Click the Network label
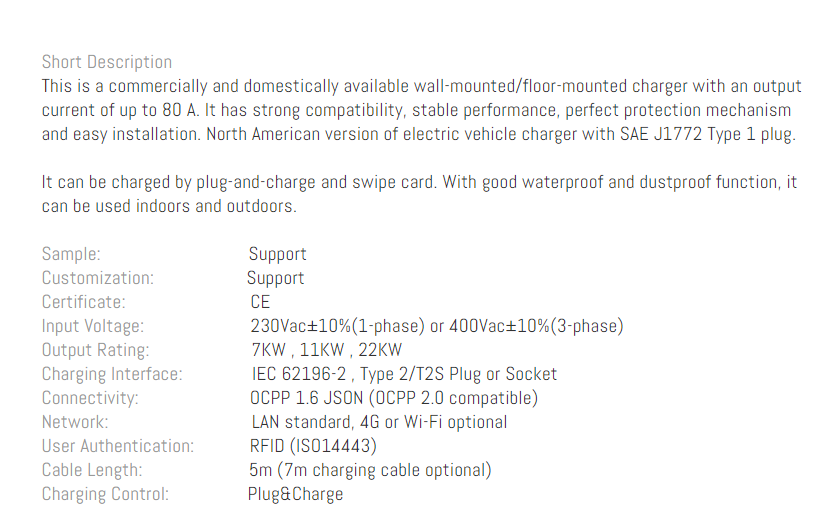The height and width of the screenshot is (523, 822). (x=75, y=422)
